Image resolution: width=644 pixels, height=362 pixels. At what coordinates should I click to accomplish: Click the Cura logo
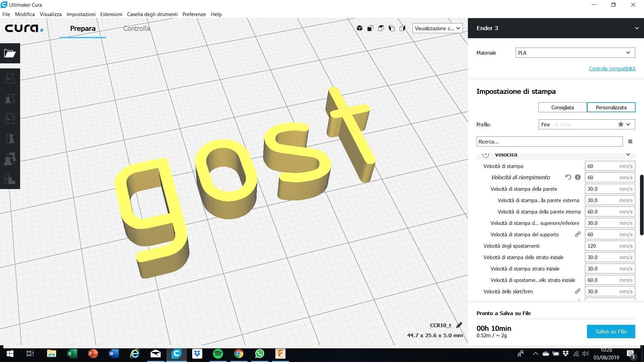[24, 28]
